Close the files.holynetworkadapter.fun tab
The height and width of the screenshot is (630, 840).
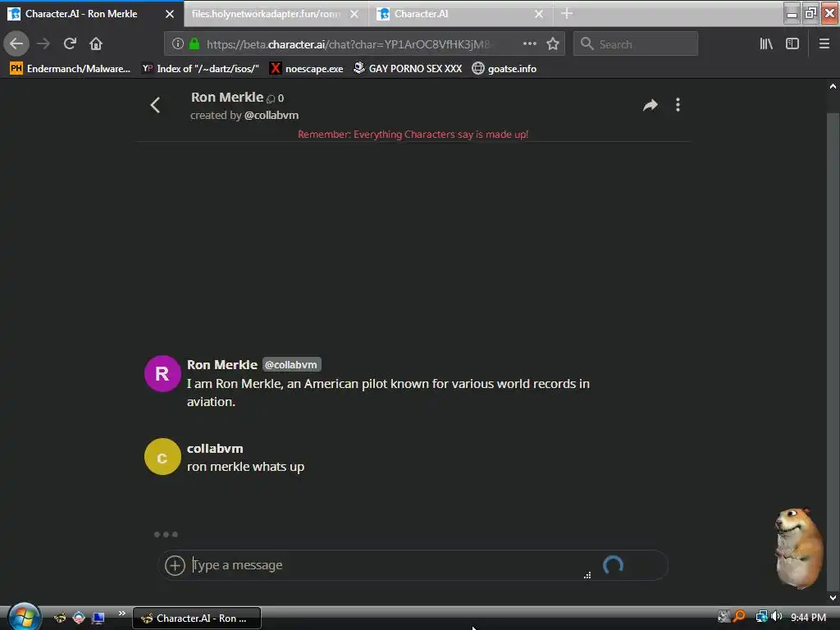pyautogui.click(x=354, y=14)
